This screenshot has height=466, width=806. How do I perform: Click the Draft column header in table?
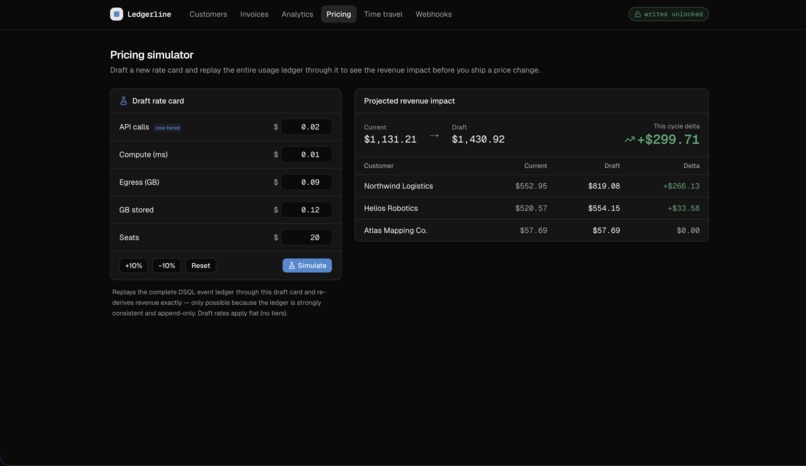pyautogui.click(x=612, y=165)
